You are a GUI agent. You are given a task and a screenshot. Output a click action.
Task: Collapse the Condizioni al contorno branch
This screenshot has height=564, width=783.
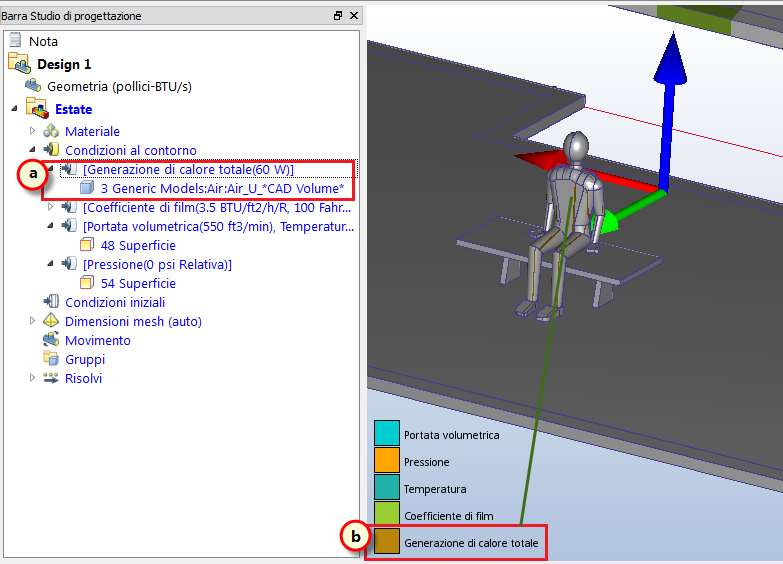pyautogui.click(x=32, y=149)
